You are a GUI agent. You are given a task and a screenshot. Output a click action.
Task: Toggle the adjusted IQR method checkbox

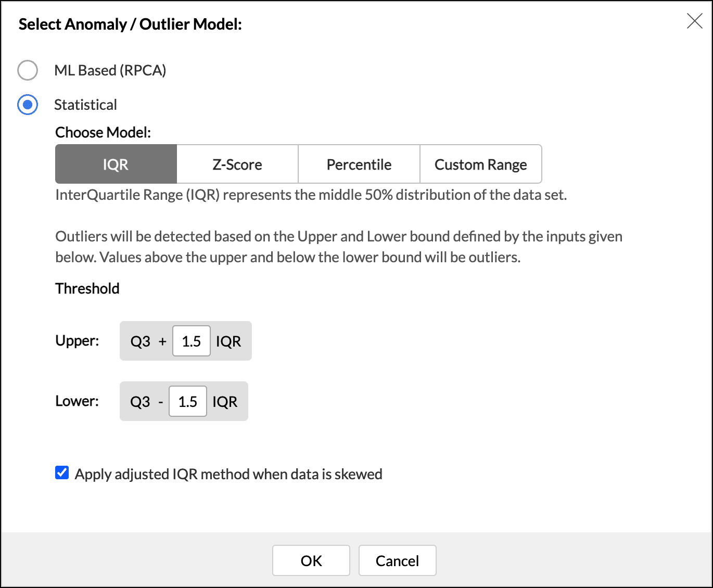coord(62,473)
